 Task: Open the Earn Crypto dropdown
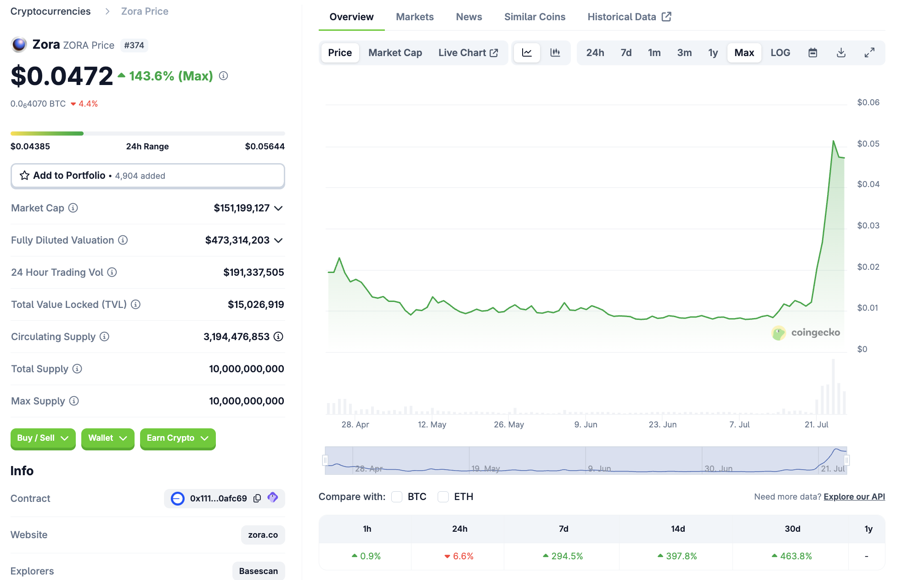point(177,438)
